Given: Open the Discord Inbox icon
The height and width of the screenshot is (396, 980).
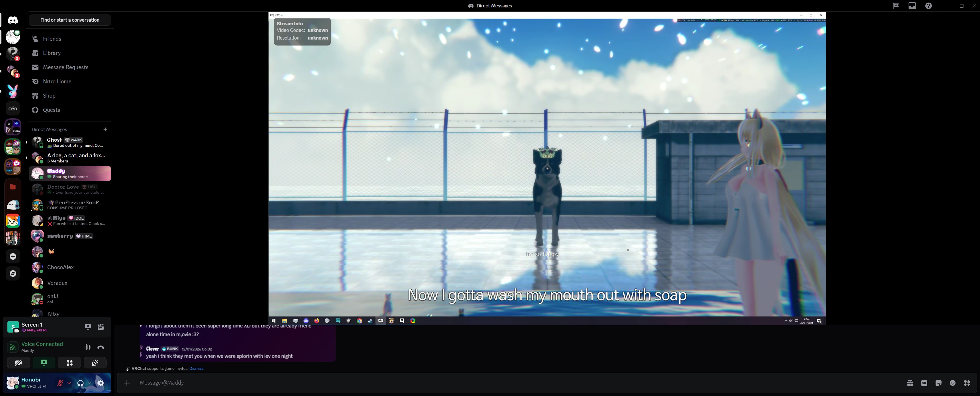Looking at the screenshot, I should 912,6.
